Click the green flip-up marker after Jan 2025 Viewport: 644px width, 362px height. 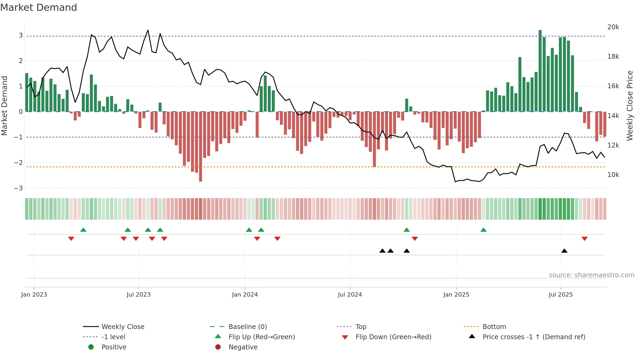pos(484,230)
